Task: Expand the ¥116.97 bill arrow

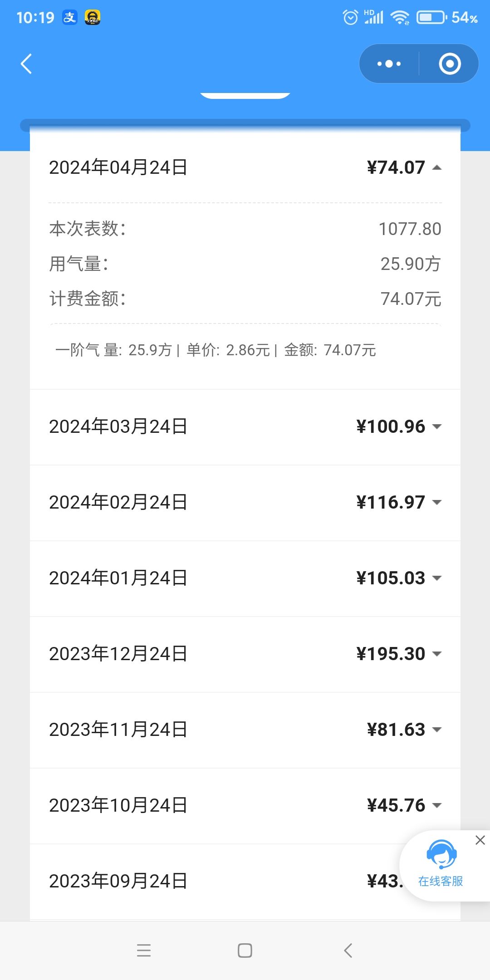Action: coord(437,502)
